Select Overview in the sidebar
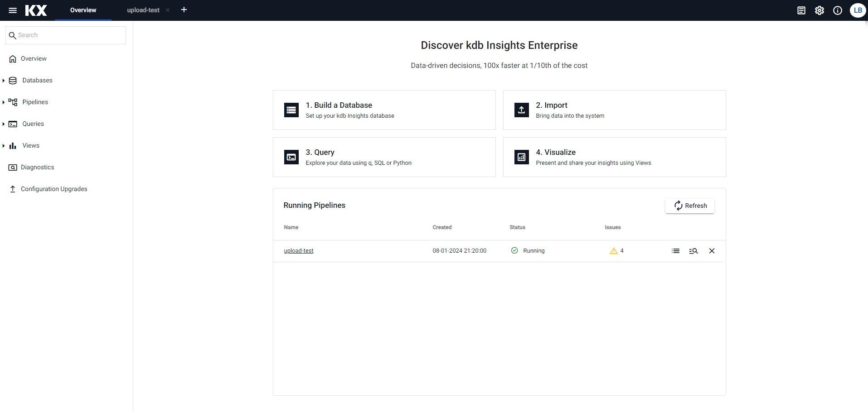The height and width of the screenshot is (412, 868). coord(34,58)
